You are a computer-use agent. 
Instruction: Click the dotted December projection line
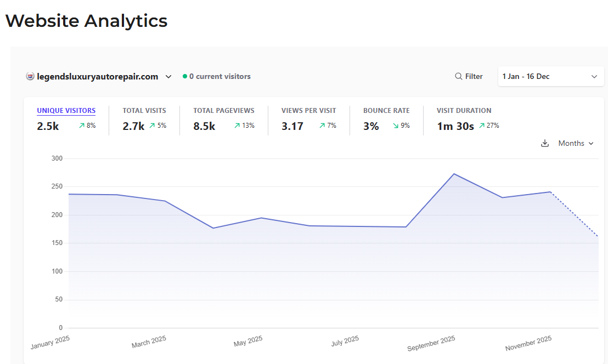[x=575, y=214]
